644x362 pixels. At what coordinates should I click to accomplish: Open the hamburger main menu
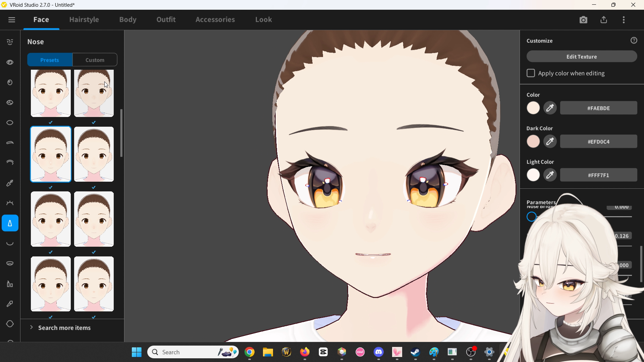12,20
